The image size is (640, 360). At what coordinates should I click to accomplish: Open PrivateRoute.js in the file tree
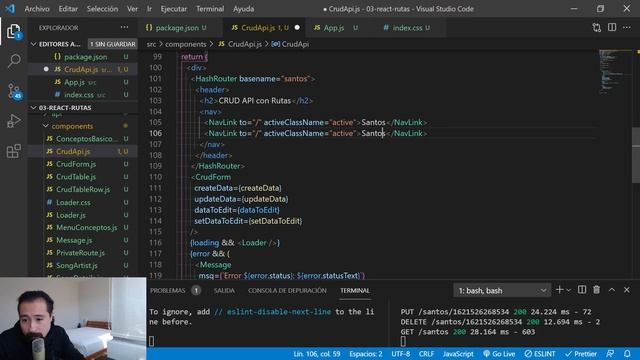click(80, 253)
